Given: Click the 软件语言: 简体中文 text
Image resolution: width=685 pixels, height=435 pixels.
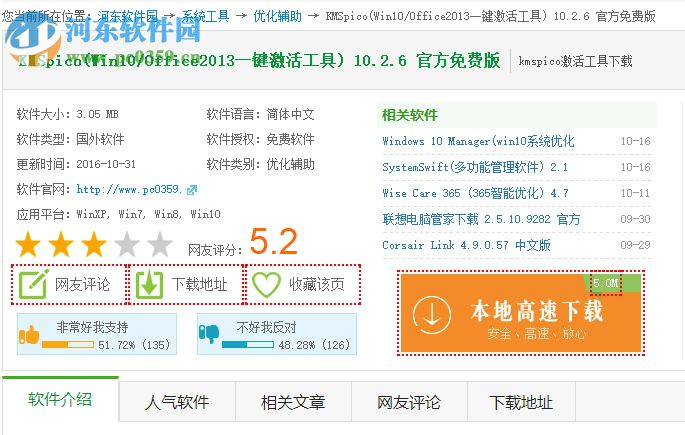Looking at the screenshot, I should click(x=260, y=114).
